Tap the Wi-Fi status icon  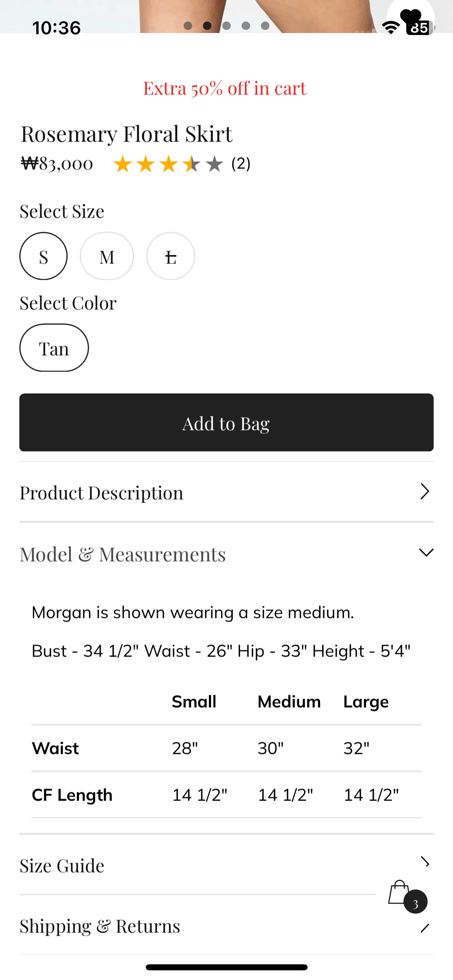(x=391, y=28)
